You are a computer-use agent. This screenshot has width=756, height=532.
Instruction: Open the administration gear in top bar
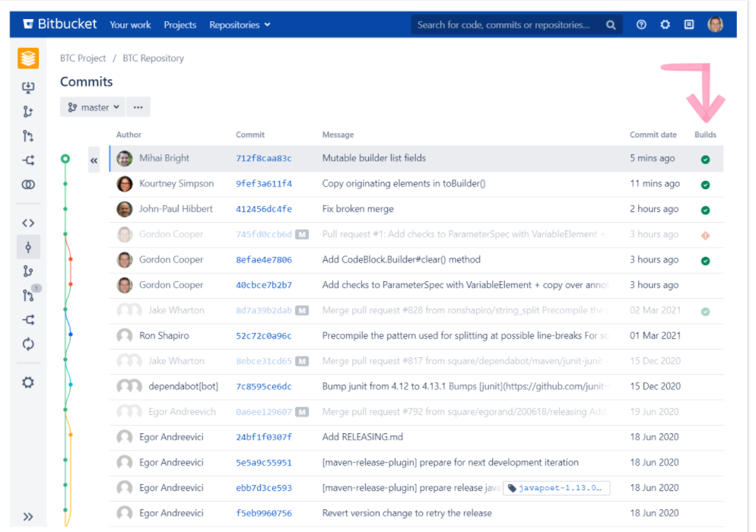tap(665, 24)
